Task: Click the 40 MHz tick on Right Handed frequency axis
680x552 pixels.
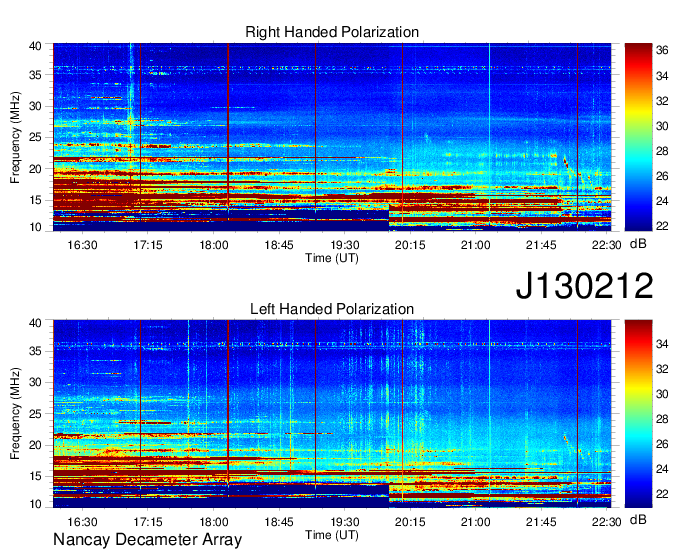Action: 35,46
